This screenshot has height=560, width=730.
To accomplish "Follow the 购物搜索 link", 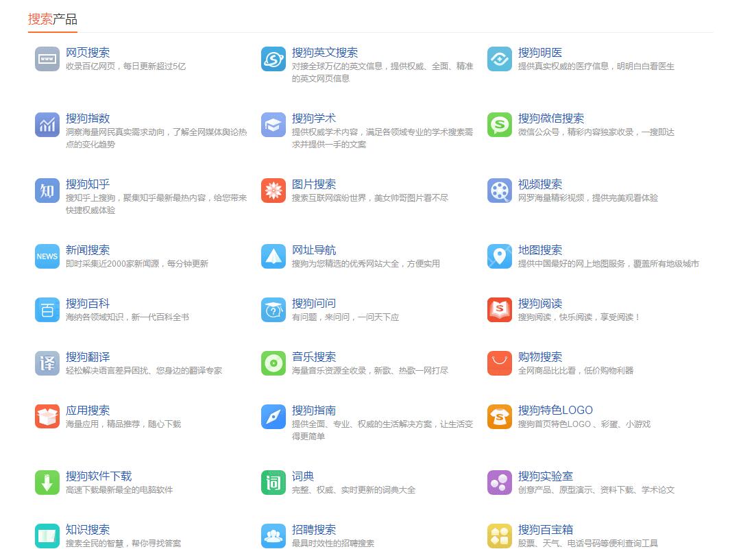I will point(540,356).
